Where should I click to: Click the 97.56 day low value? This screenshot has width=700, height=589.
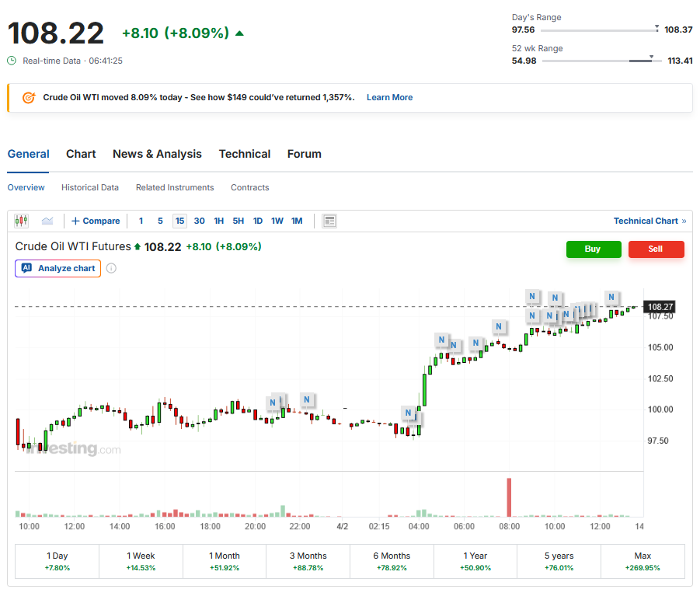[x=523, y=30]
